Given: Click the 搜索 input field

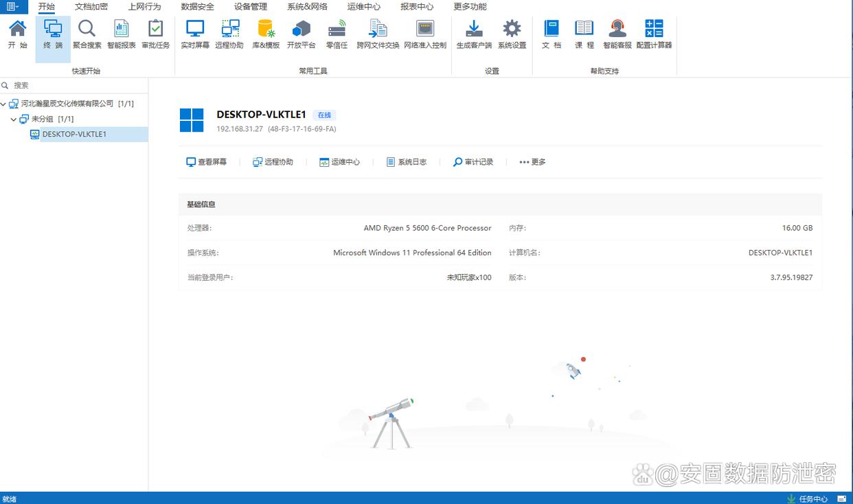Looking at the screenshot, I should tap(74, 86).
